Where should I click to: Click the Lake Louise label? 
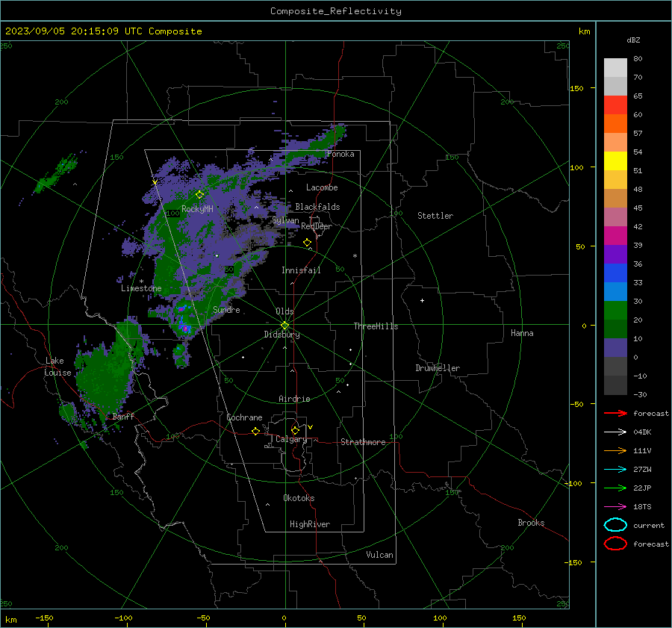tap(57, 367)
